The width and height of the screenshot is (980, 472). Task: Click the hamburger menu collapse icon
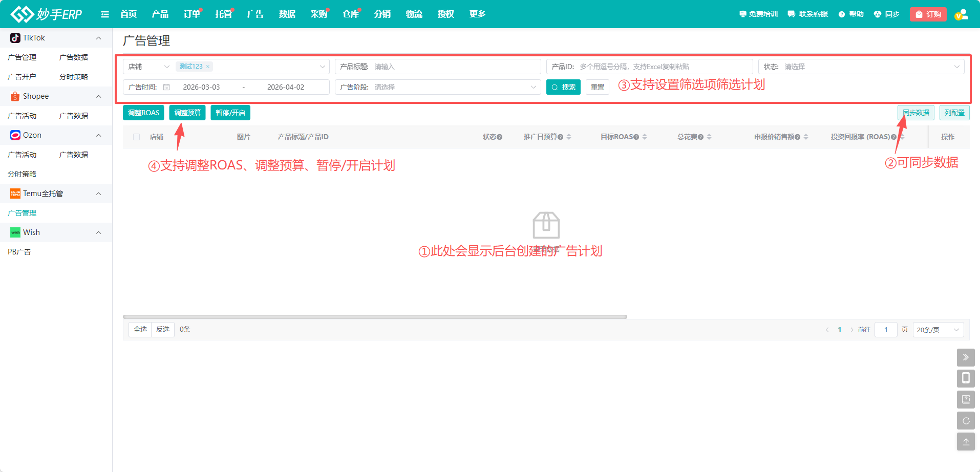click(x=105, y=14)
